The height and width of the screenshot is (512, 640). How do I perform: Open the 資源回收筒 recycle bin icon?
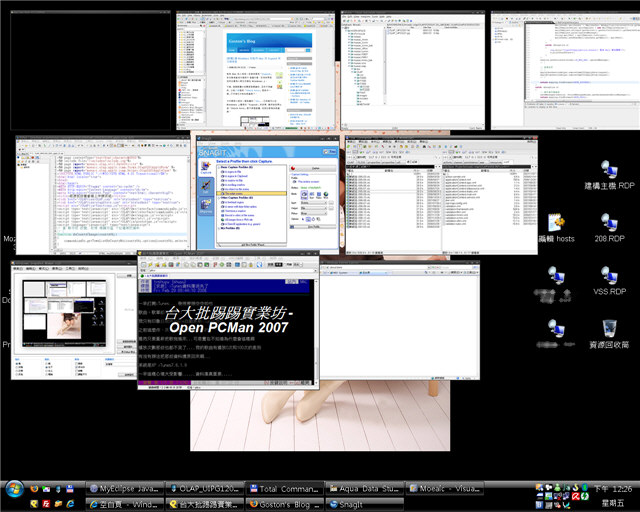click(x=609, y=334)
